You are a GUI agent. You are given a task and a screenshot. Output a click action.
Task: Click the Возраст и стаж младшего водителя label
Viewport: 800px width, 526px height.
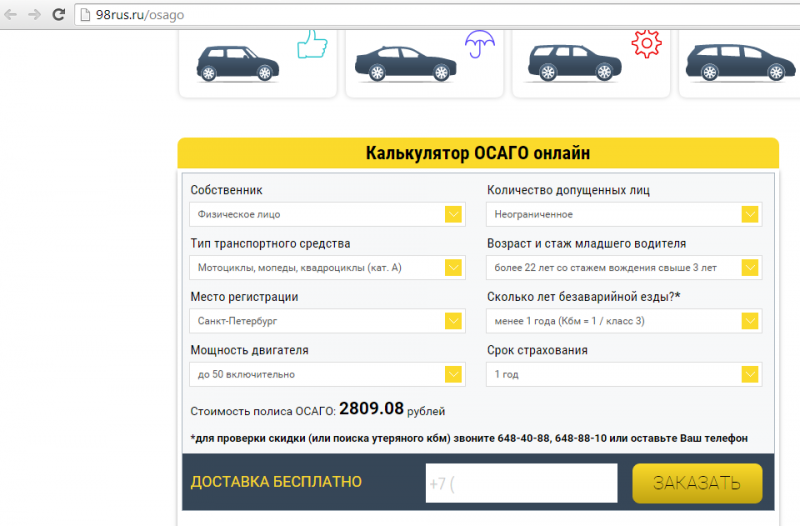pyautogui.click(x=587, y=243)
